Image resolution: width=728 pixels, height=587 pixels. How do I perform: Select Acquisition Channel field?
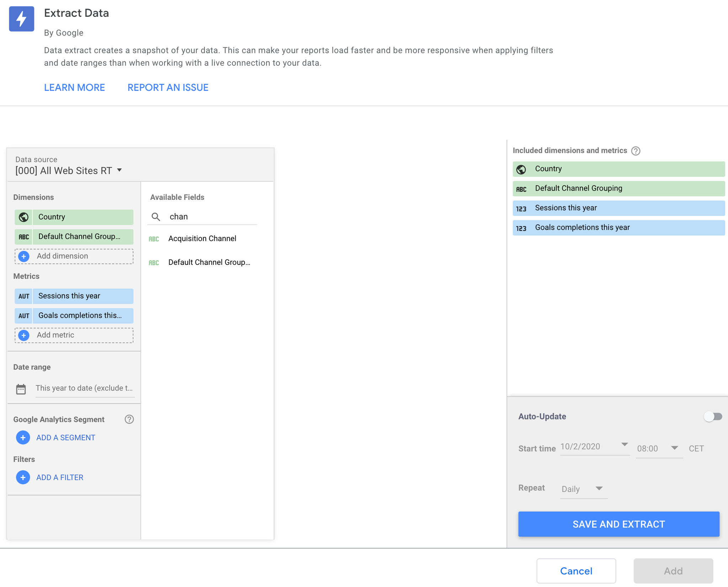pyautogui.click(x=202, y=239)
